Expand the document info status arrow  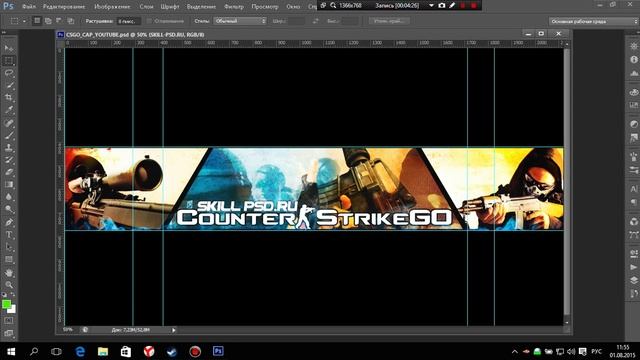point(173,330)
